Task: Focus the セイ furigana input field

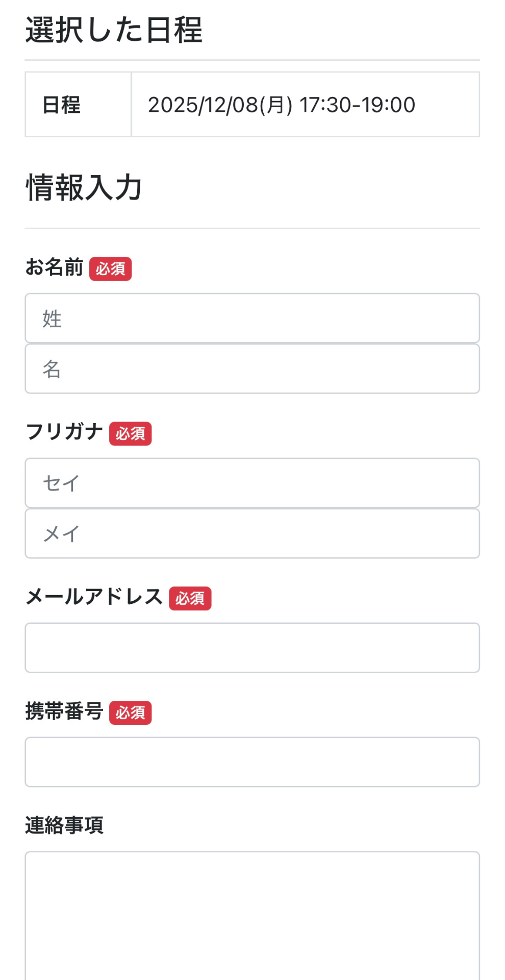Action: coord(252,483)
